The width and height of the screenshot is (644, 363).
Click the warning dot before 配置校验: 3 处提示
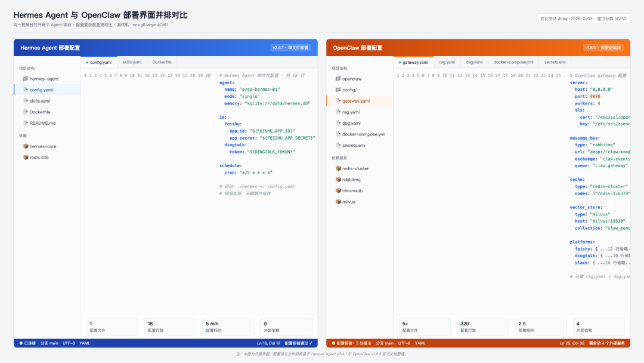click(x=333, y=343)
